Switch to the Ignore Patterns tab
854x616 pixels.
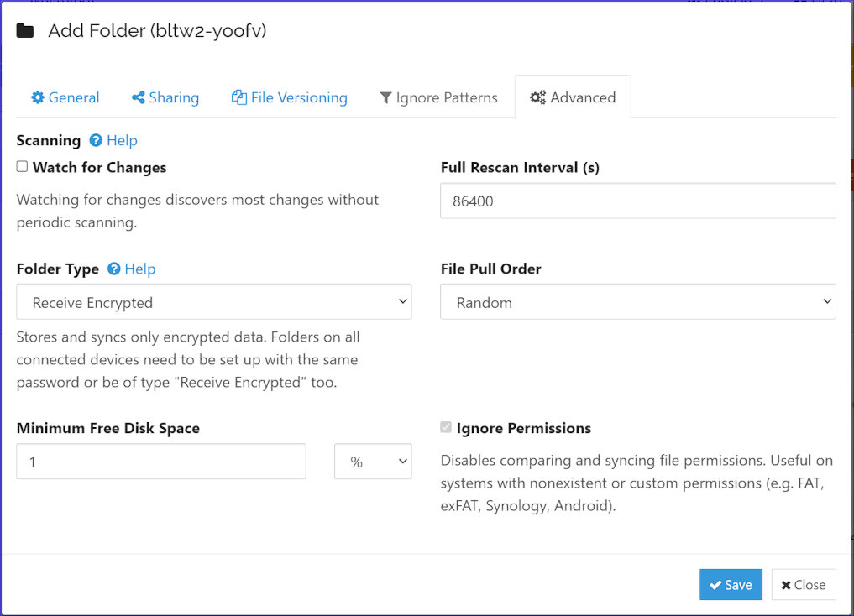click(438, 97)
